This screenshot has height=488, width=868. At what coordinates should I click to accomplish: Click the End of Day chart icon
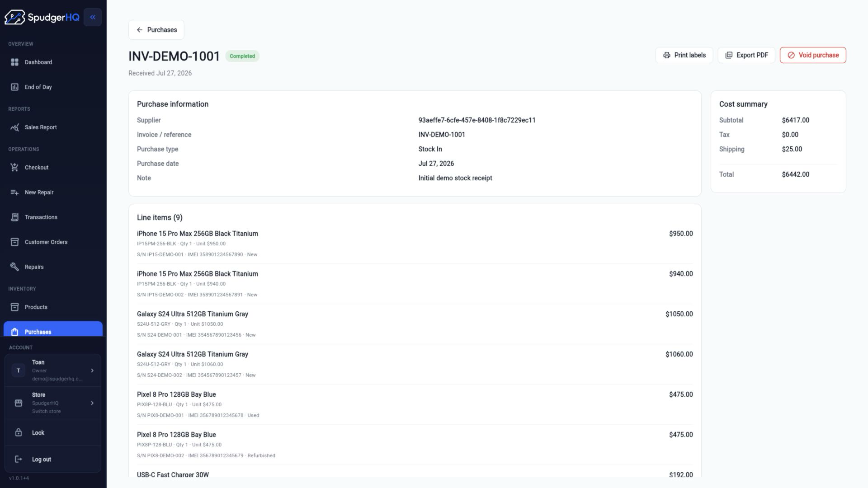pyautogui.click(x=14, y=87)
